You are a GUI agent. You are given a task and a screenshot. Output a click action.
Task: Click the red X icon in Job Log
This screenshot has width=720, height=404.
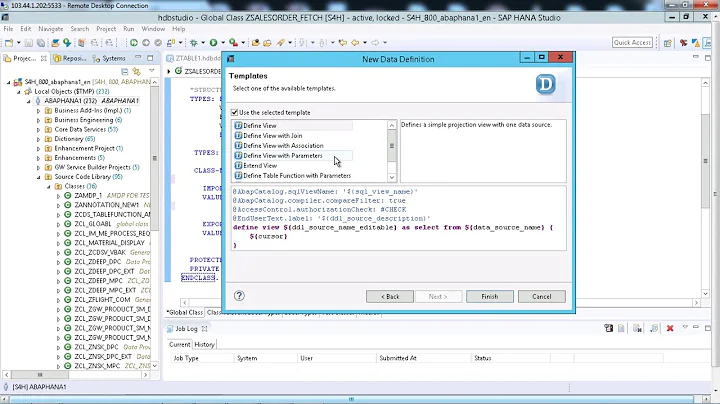click(x=670, y=328)
